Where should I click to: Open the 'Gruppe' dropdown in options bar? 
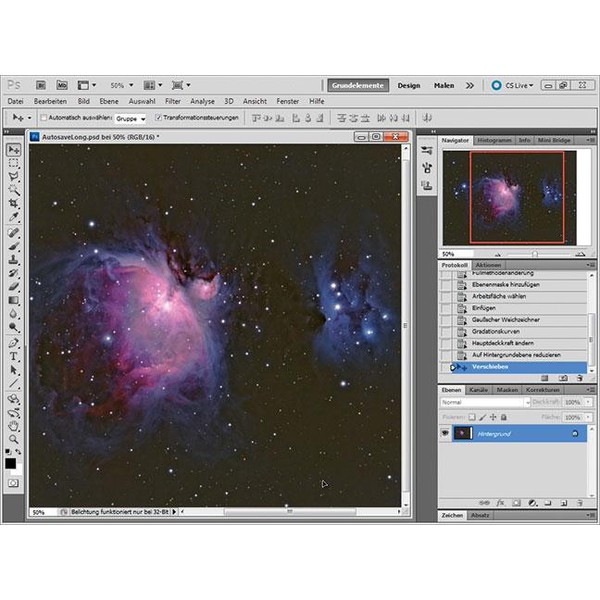pyautogui.click(x=130, y=118)
